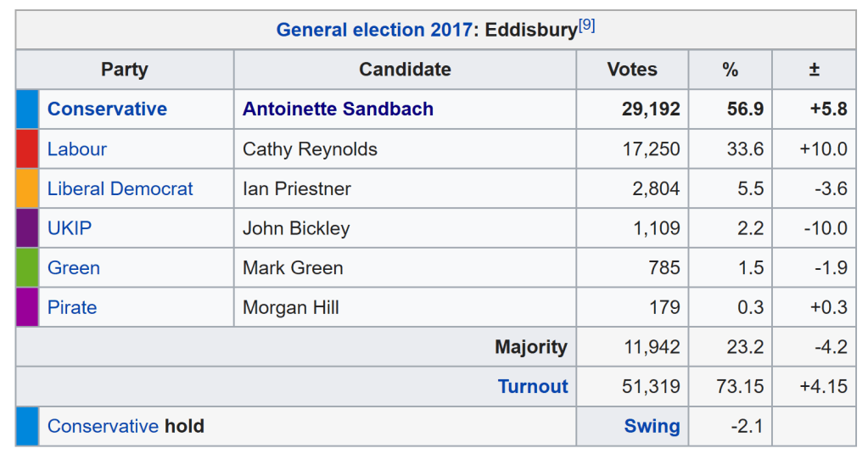Click the Conservative hold link at bottom
Screen dimensions: 868x454
(103, 426)
